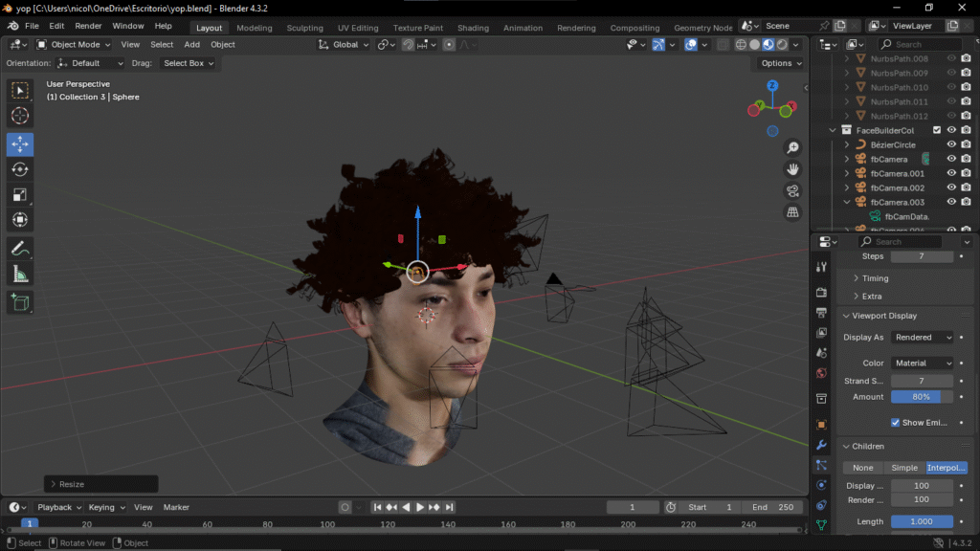This screenshot has width=980, height=551.
Task: Open the Drag Select Box dropdown
Action: pyautogui.click(x=188, y=63)
